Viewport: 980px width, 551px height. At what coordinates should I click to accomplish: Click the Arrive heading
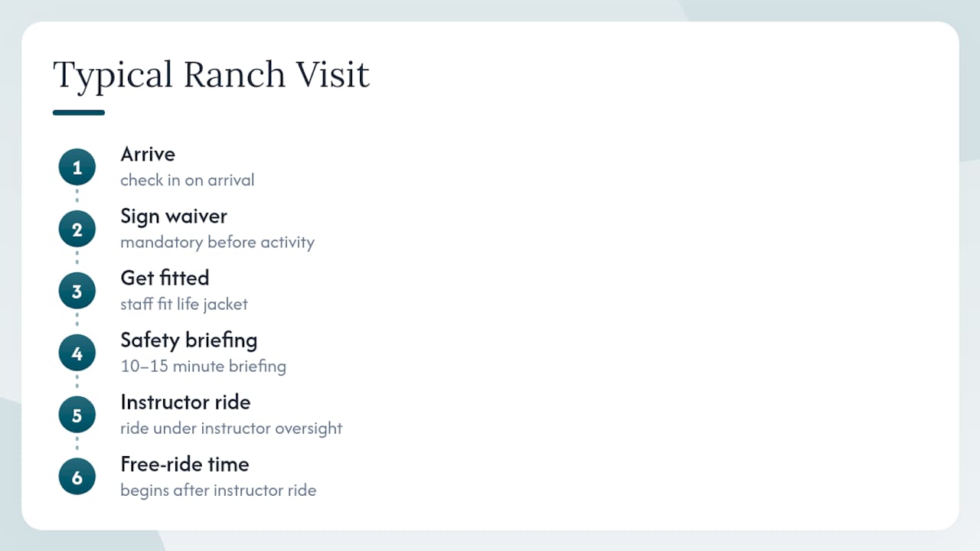click(x=148, y=154)
